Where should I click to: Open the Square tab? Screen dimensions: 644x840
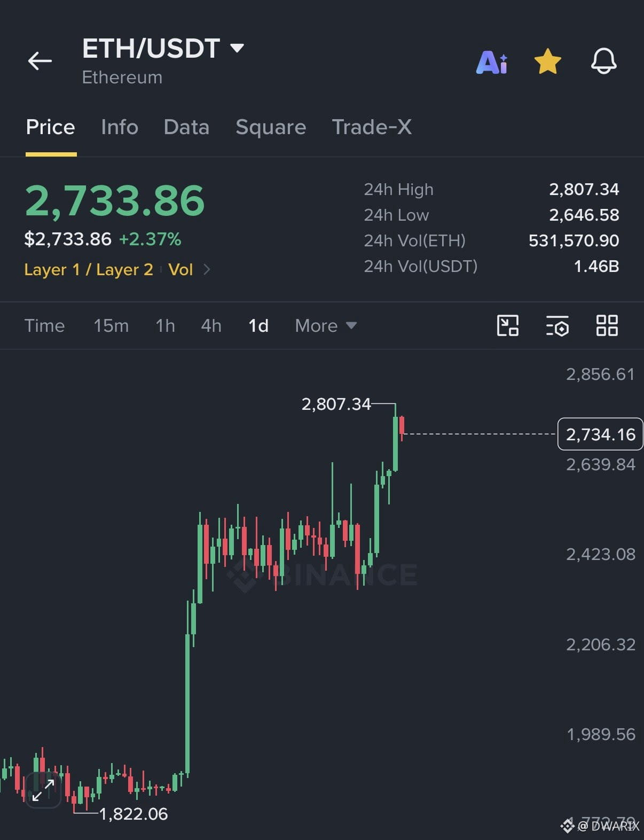click(271, 127)
